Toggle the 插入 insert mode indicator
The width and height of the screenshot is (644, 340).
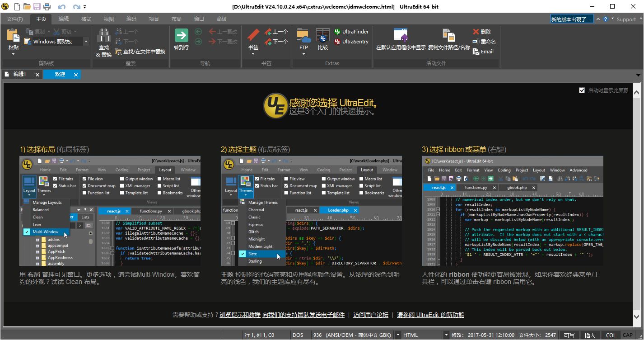coord(590,335)
